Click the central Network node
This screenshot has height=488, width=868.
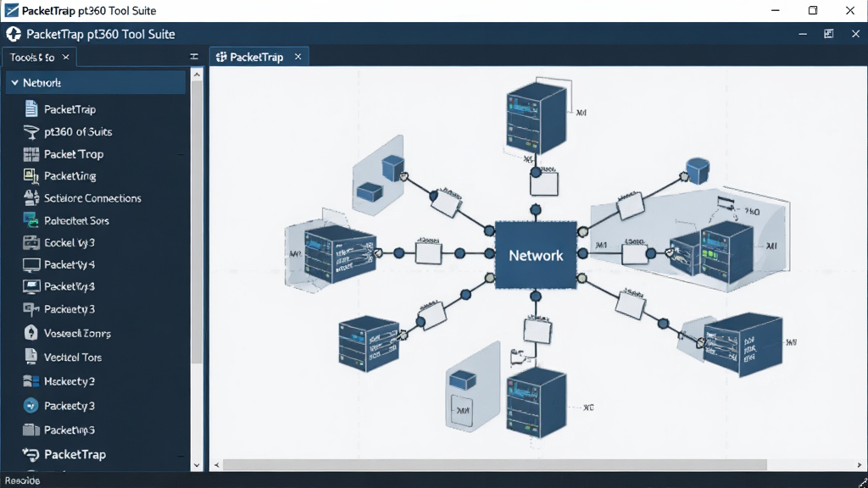pyautogui.click(x=536, y=255)
